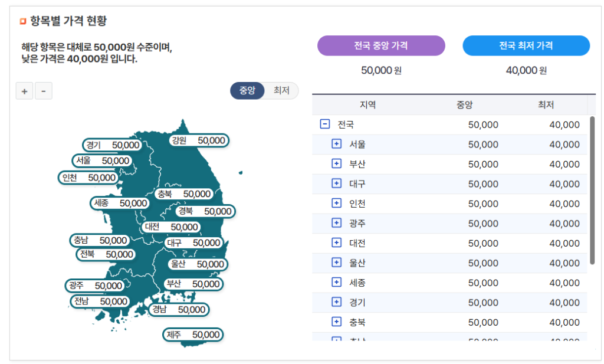Image resolution: width=604 pixels, height=364 pixels.
Task: Select the 인천 label on the map
Action: [x=88, y=178]
